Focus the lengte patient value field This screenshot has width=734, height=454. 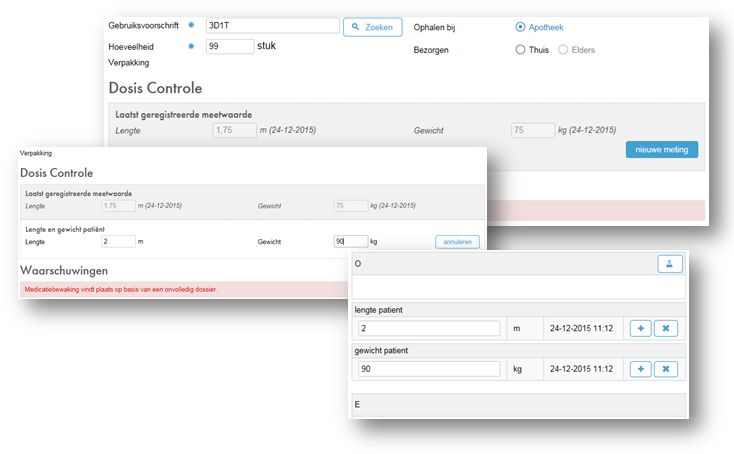[x=428, y=328]
